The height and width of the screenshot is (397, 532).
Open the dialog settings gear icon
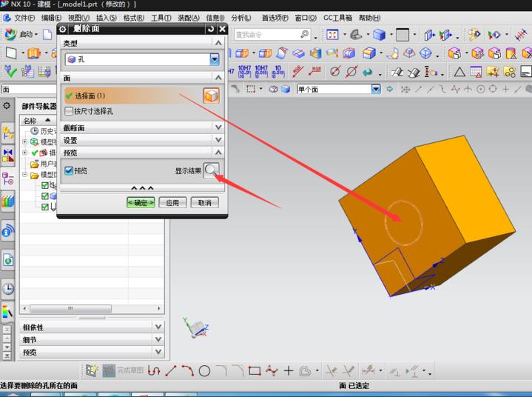pos(62,28)
